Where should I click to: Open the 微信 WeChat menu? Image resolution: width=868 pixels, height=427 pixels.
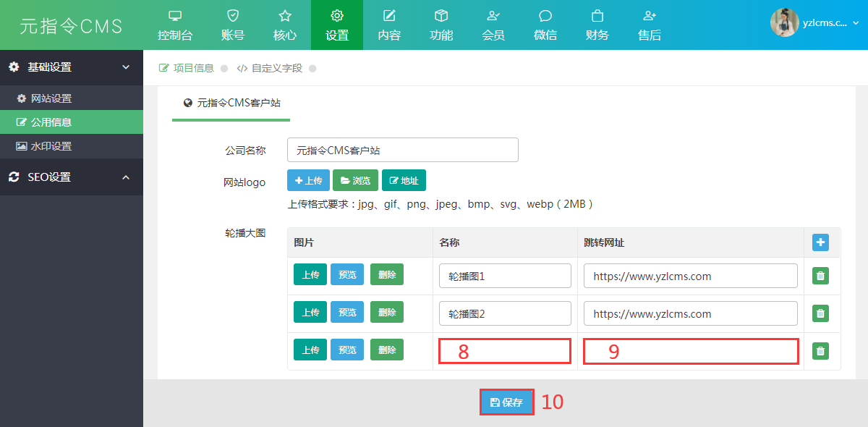(545, 25)
